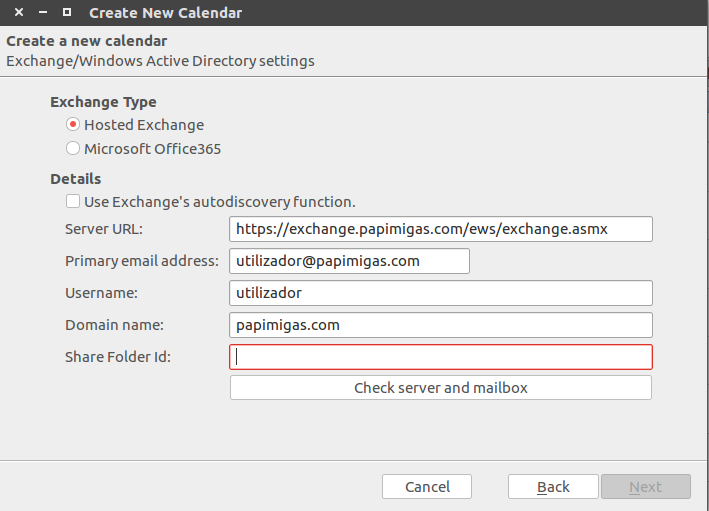Enable Exchange's autodiscovery function checkbox

pos(73,201)
